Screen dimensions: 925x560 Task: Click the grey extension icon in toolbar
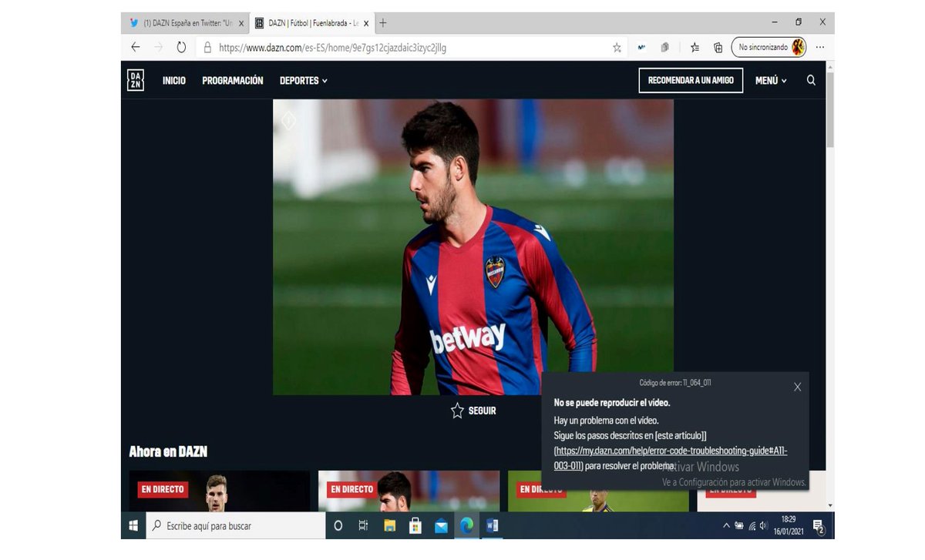(664, 48)
